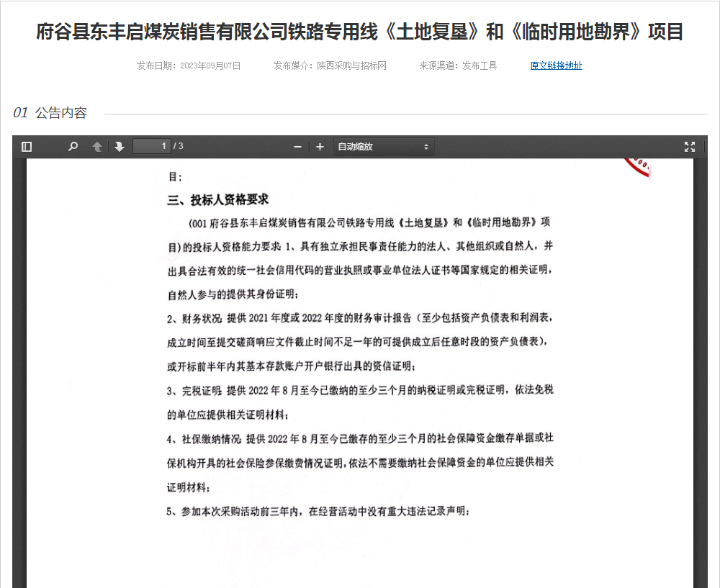Click the 来源渠道：发布工具 text
The height and width of the screenshot is (588, 720).
click(458, 65)
